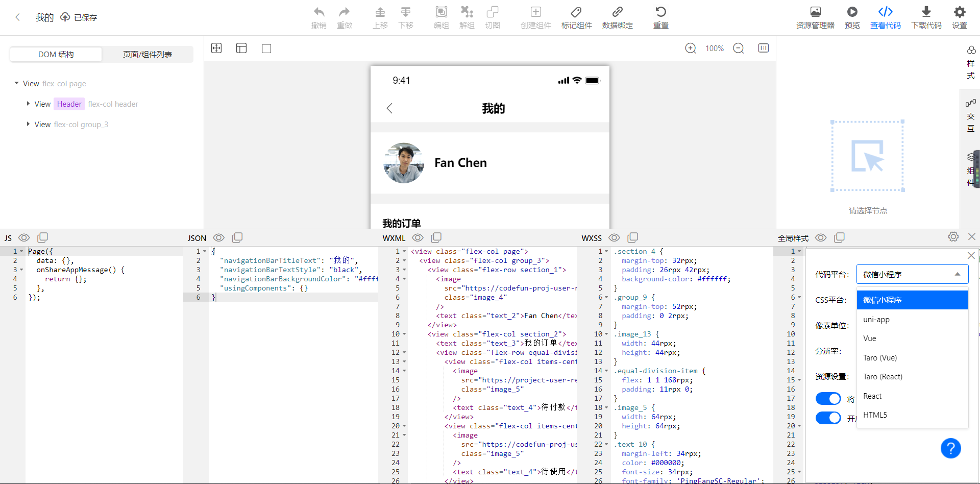Screen dimensions: 980x484
Task: Copy the JSON code using its copy icon
Action: (x=237, y=237)
